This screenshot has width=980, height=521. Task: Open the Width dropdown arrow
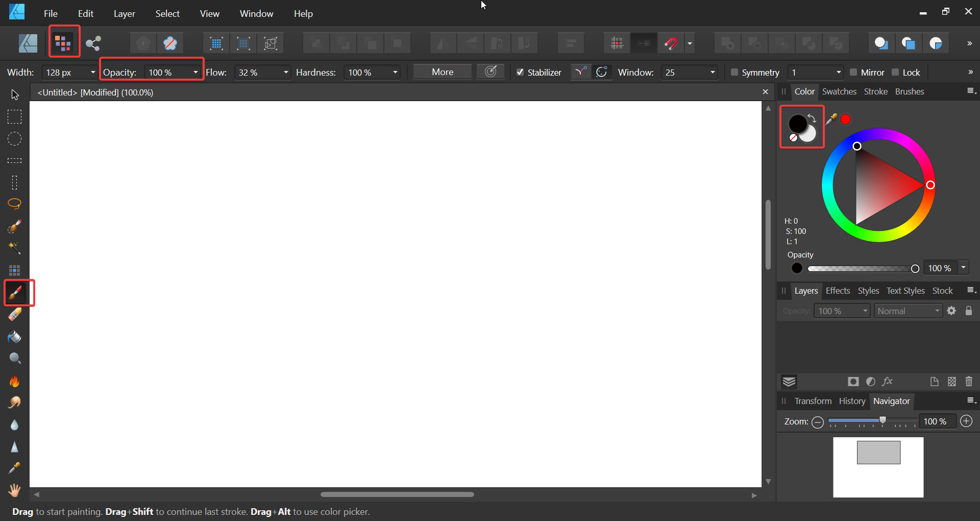pyautogui.click(x=92, y=73)
